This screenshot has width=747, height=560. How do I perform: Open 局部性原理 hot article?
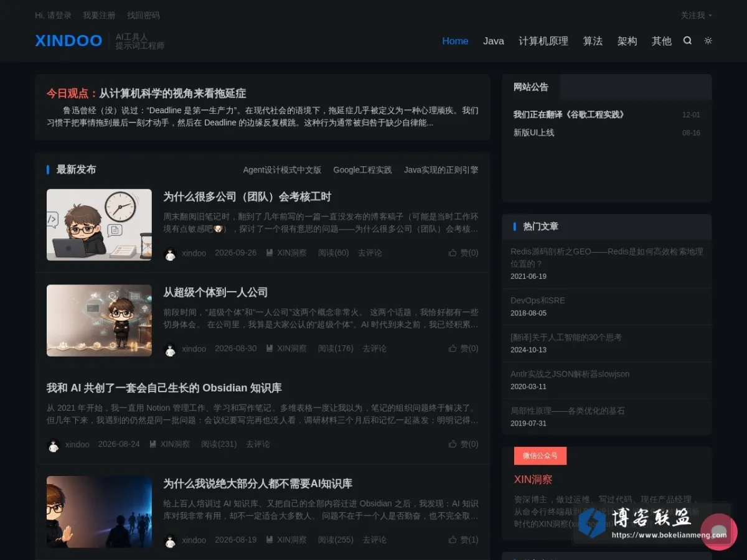pos(567,411)
